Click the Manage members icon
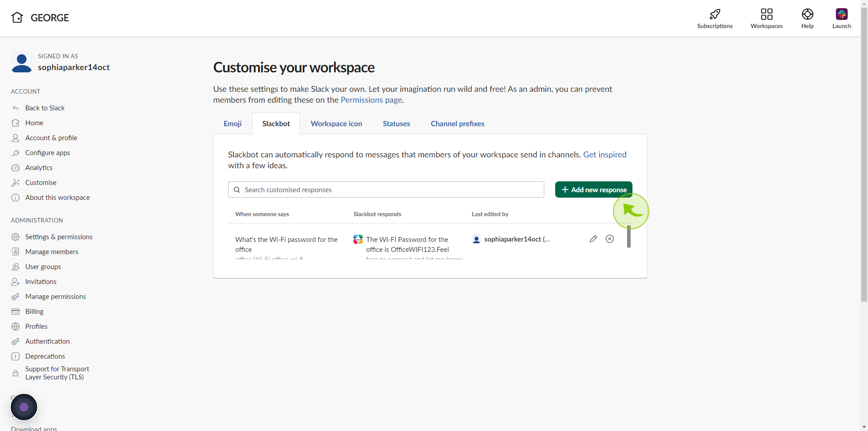 click(15, 252)
